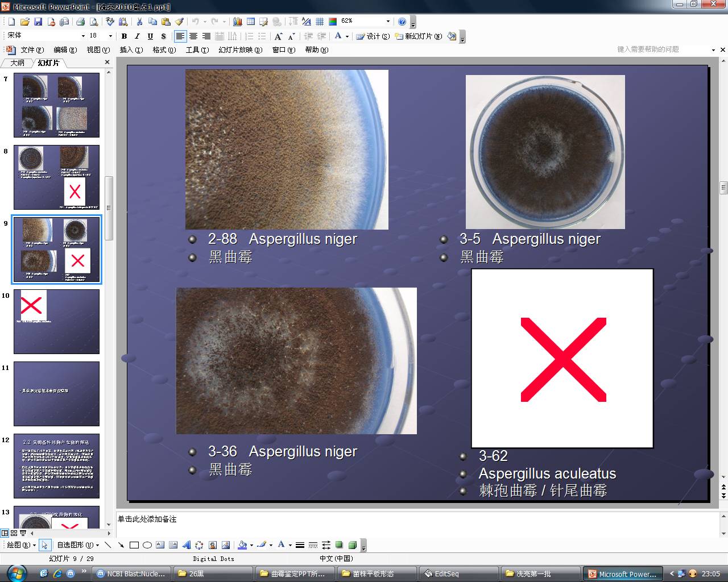Choose the Rectangle shape tool
728x582 pixels.
(134, 545)
